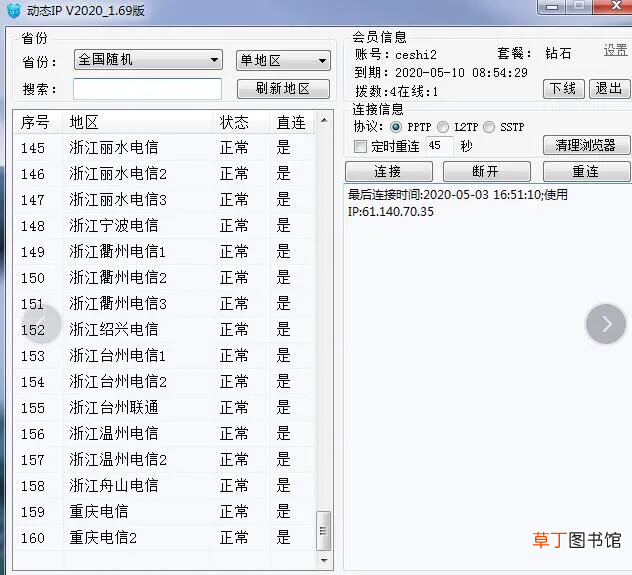Select row 浙江衢州电信3
632x575 pixels.
164,304
